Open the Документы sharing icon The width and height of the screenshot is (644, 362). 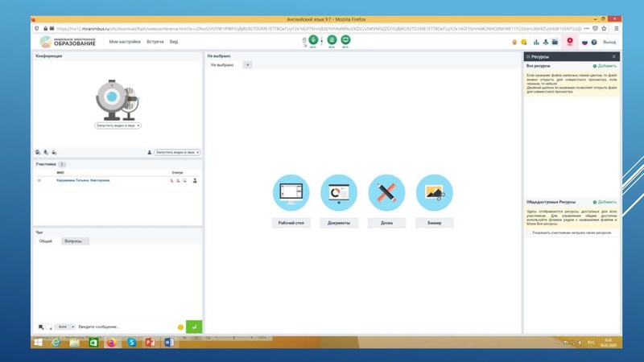(x=338, y=192)
